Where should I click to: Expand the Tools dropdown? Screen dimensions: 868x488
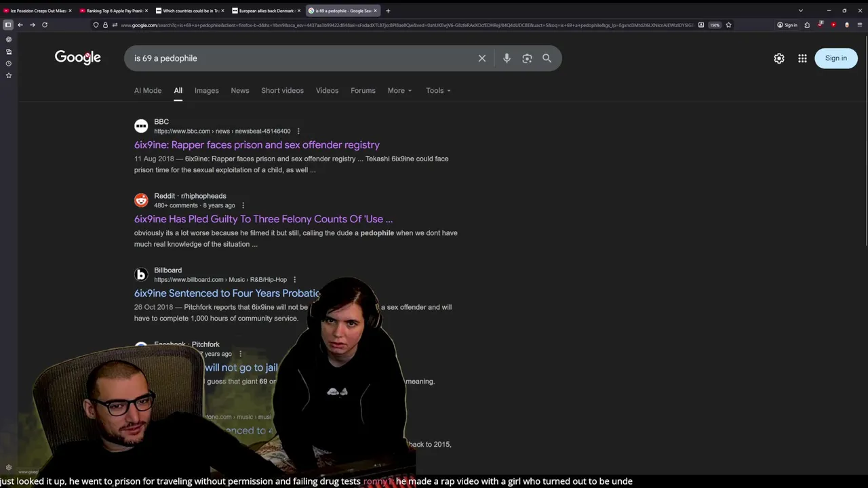pos(438,90)
